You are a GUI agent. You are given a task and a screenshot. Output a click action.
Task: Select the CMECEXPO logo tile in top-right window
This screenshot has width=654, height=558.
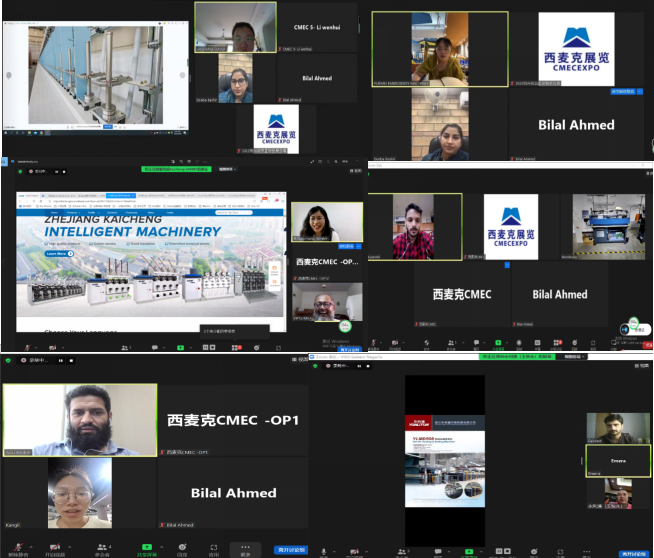coord(576,49)
